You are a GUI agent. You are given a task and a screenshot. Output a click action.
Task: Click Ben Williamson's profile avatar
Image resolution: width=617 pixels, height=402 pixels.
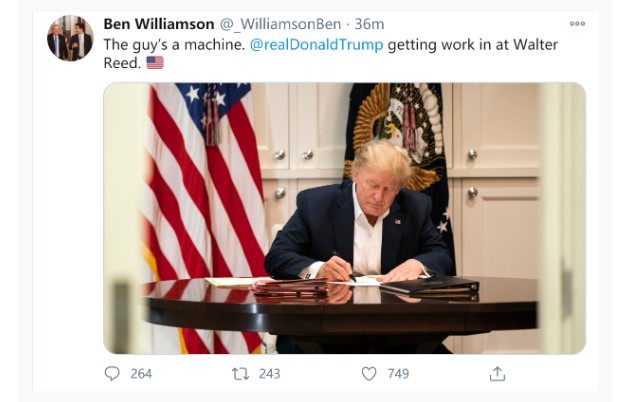point(70,38)
